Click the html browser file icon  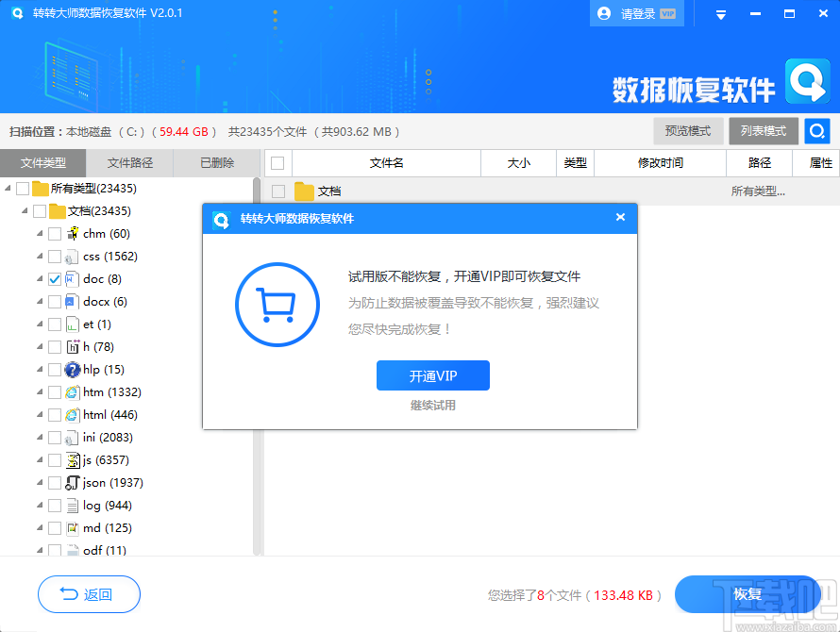(73, 415)
